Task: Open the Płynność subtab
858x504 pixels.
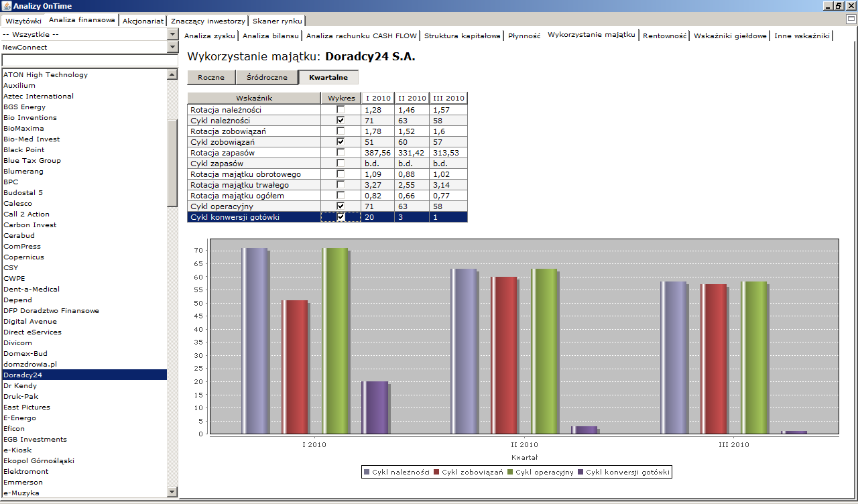Action: pyautogui.click(x=524, y=36)
